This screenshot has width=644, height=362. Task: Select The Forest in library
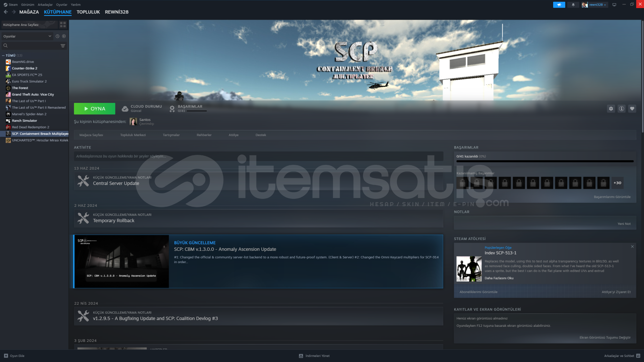20,88
